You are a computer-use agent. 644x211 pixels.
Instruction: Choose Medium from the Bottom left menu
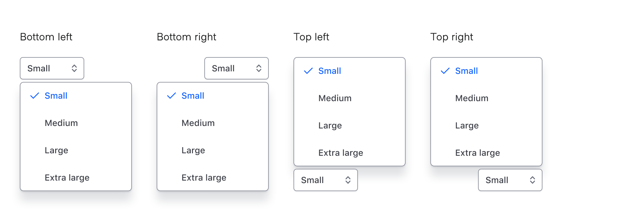point(61,123)
